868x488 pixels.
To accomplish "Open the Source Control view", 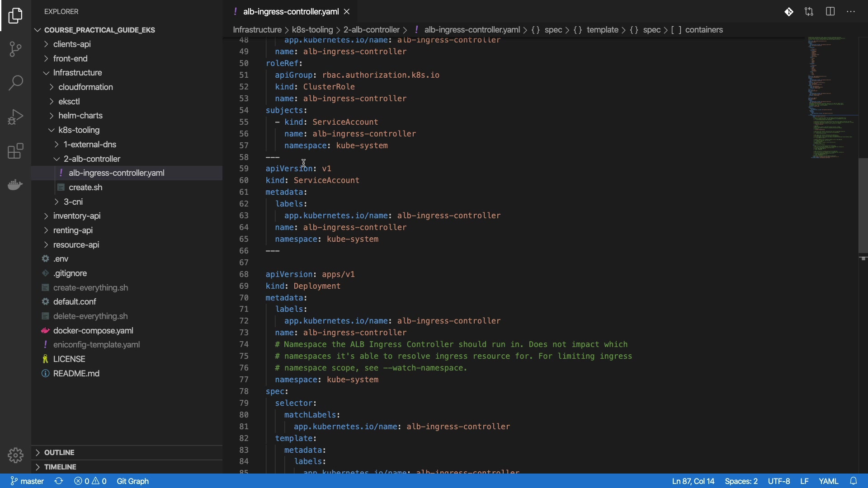I will pyautogui.click(x=15, y=49).
